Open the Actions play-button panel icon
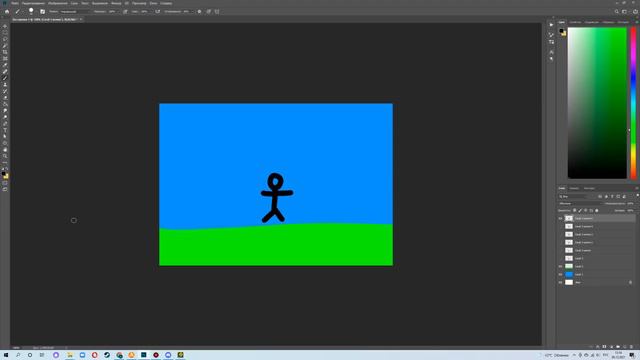640x360 pixels. tap(551, 25)
